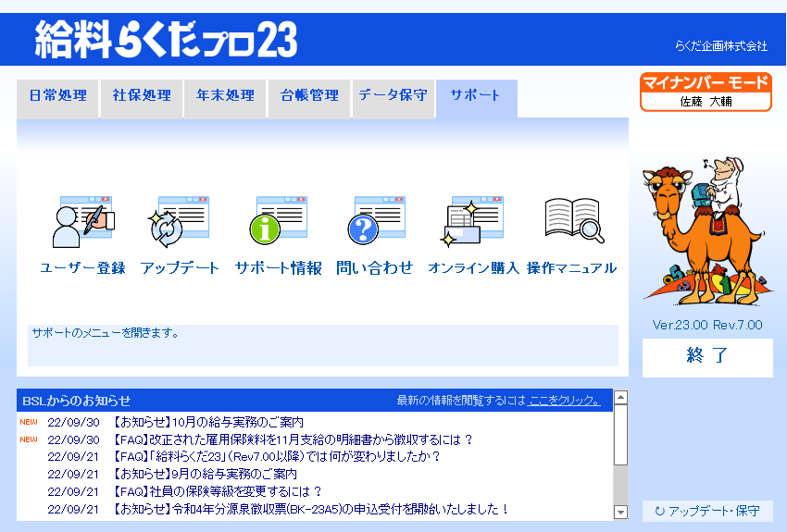Open news 10月の給与実務のご案内

[x=207, y=422]
